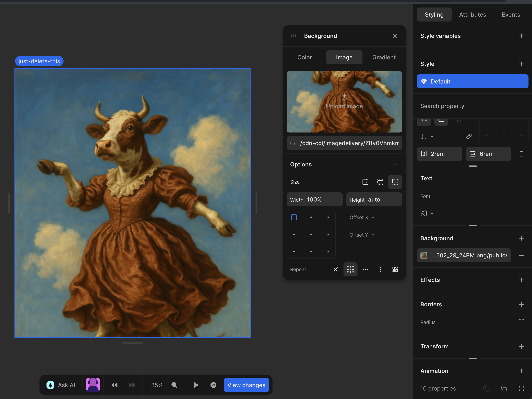Select the no-repeat X option

pyautogui.click(x=335, y=269)
